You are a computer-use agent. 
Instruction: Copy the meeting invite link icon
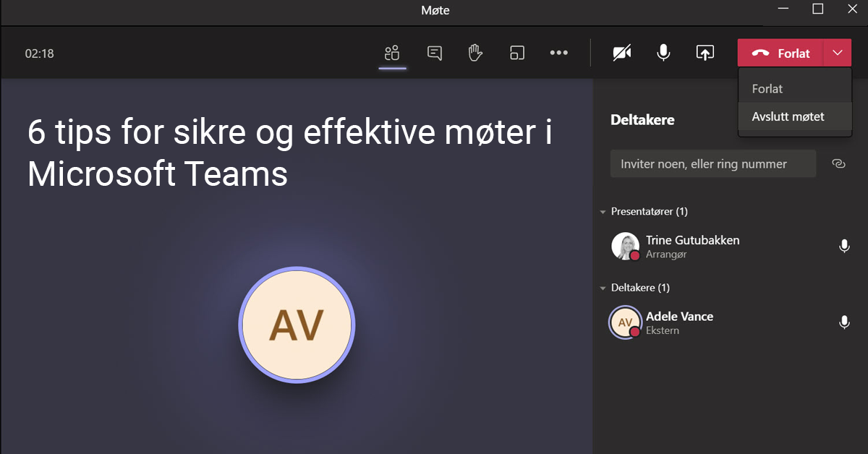pos(838,163)
